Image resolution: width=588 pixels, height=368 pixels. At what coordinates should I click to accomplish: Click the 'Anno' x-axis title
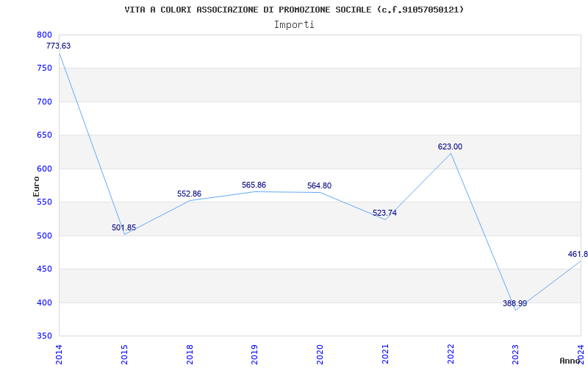[570, 361]
